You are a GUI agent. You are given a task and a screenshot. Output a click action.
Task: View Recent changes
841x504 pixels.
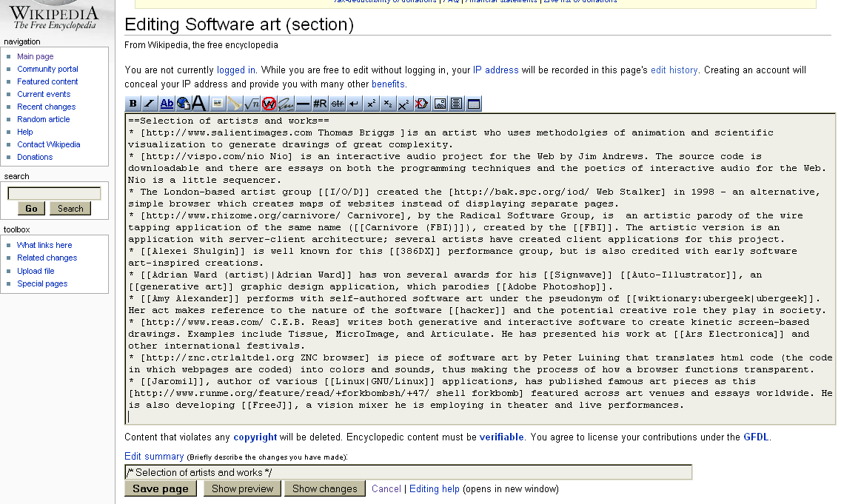point(46,107)
